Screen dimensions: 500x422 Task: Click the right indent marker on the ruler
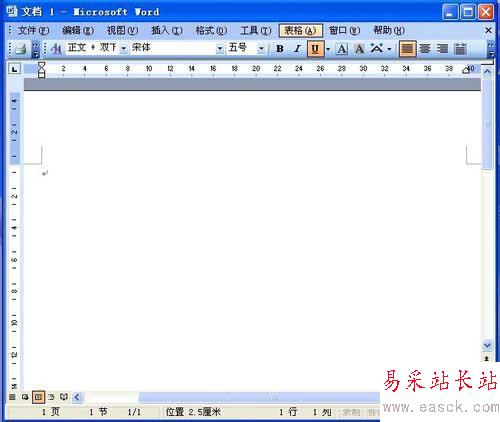pyautogui.click(x=466, y=70)
